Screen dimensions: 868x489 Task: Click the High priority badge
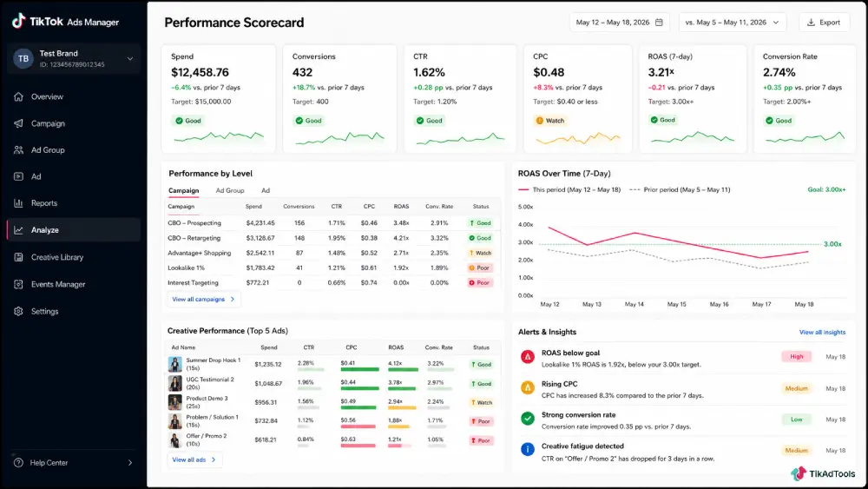(797, 357)
